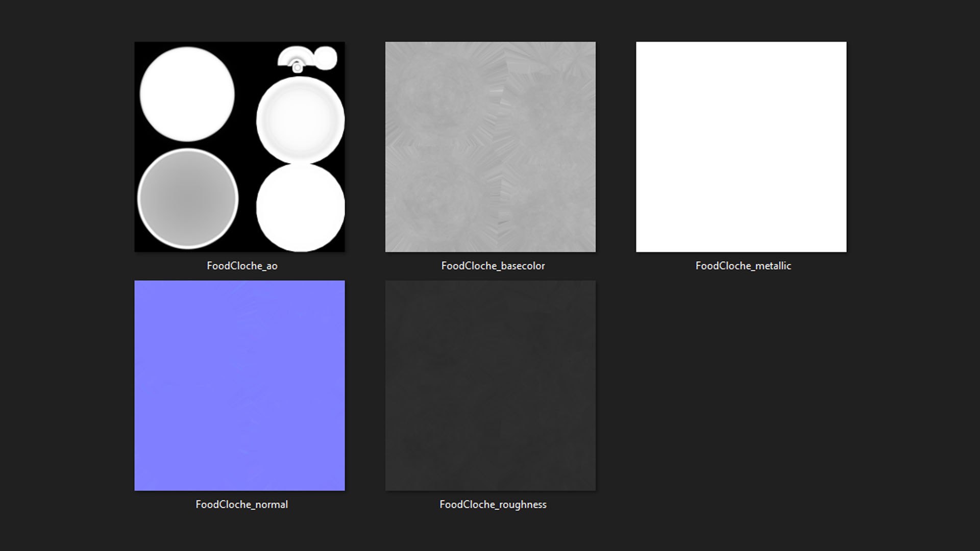Click the FoodCloche_normal file name label

tap(242, 505)
